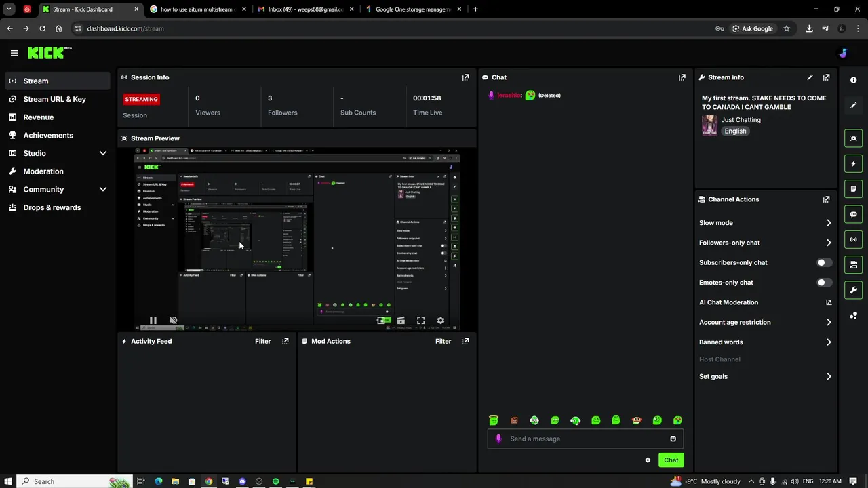Toggle the camera widget icon in right sidebar

click(854, 265)
